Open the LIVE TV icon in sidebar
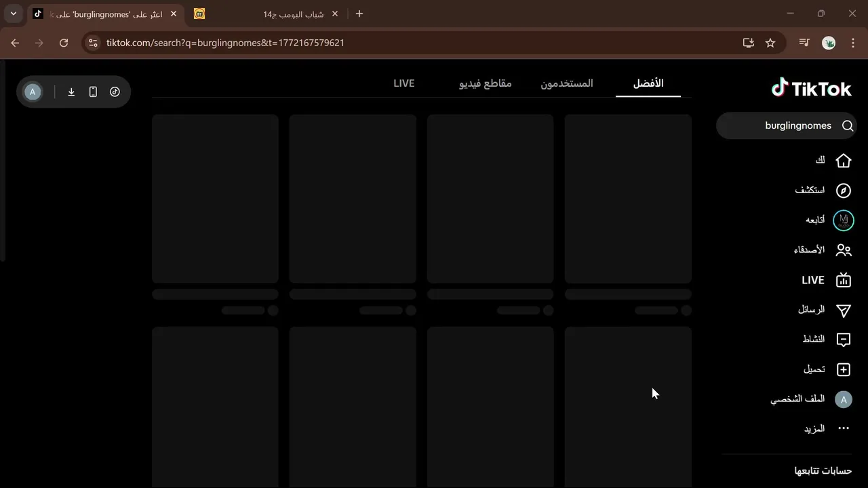Image resolution: width=868 pixels, height=488 pixels. click(x=844, y=280)
